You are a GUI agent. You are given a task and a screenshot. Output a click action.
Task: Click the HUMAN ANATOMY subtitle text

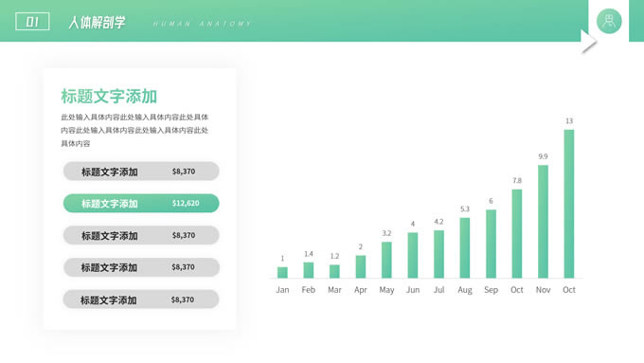point(202,24)
